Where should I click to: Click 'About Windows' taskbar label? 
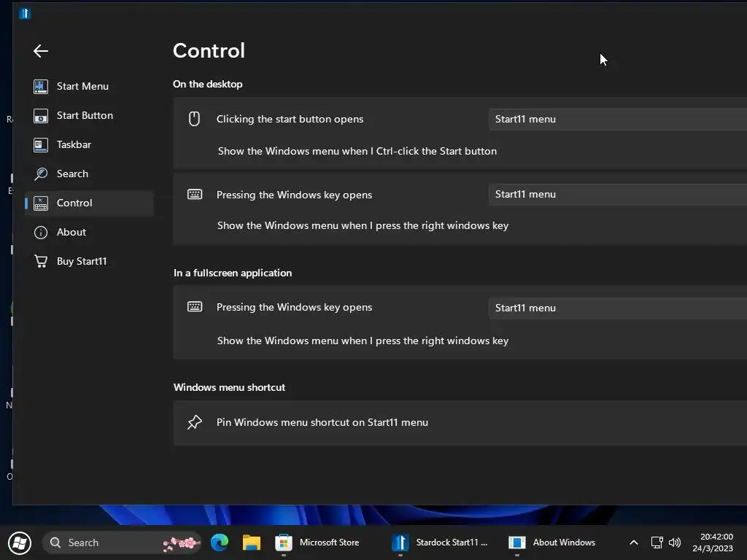564,542
